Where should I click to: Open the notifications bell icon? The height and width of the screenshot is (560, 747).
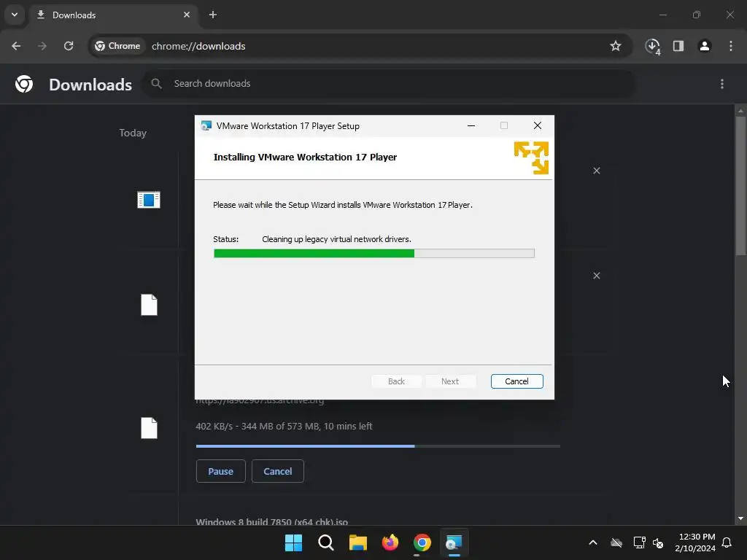click(x=727, y=542)
